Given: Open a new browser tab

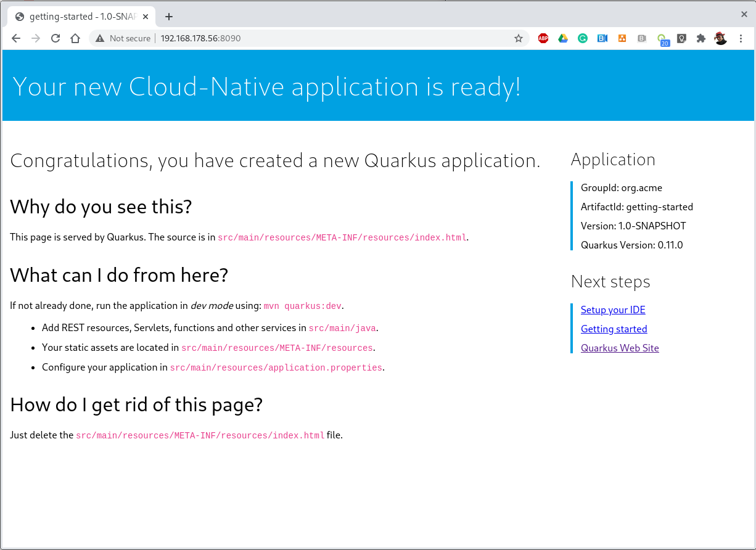Looking at the screenshot, I should pyautogui.click(x=169, y=17).
